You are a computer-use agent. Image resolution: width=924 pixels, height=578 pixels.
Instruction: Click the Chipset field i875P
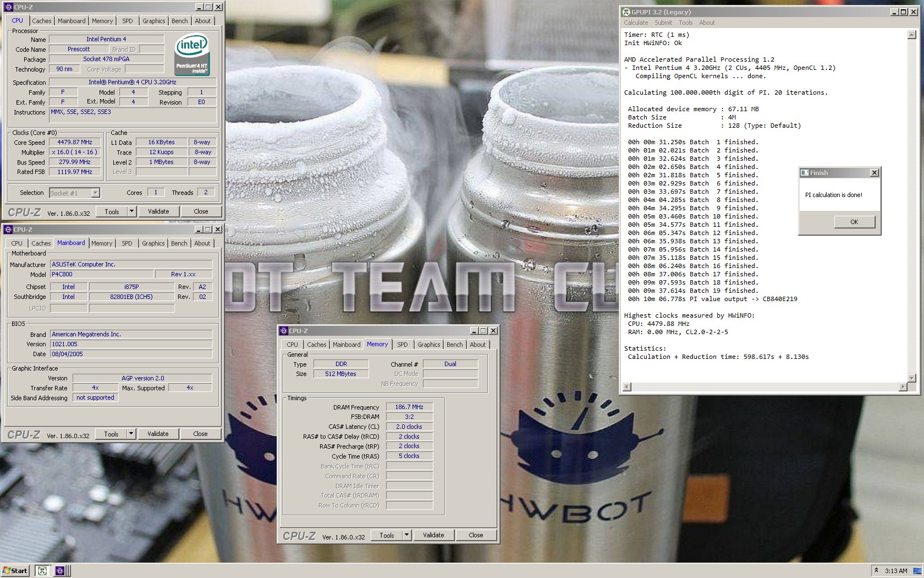(131, 287)
